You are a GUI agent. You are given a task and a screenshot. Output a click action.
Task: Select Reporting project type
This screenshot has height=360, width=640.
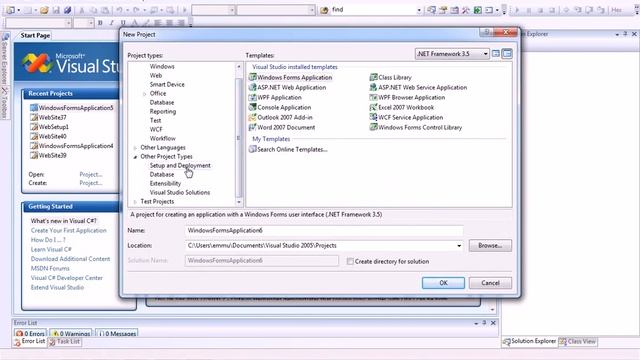pyautogui.click(x=163, y=111)
